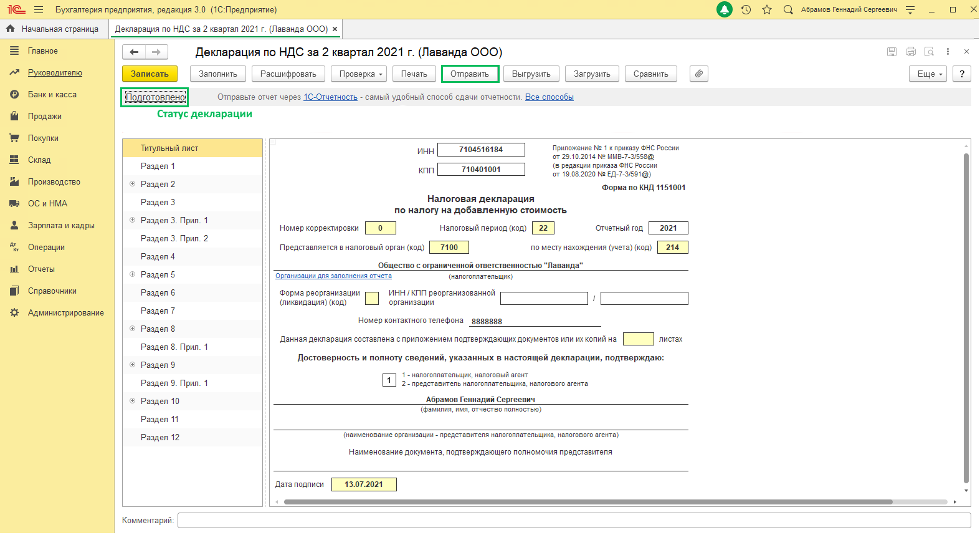Viewport: 980px width, 535px height.
Task: Navigate forward with the right arrow
Action: tap(156, 52)
